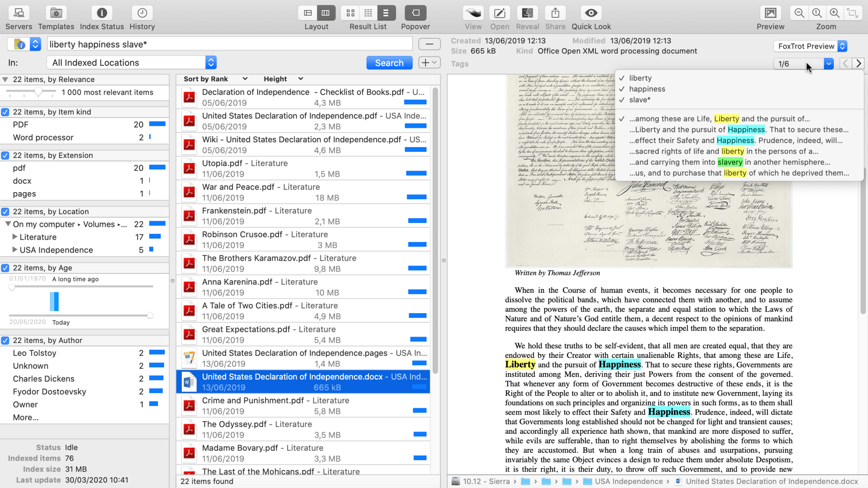
Task: Switch to three-column layout icon
Action: (x=325, y=13)
